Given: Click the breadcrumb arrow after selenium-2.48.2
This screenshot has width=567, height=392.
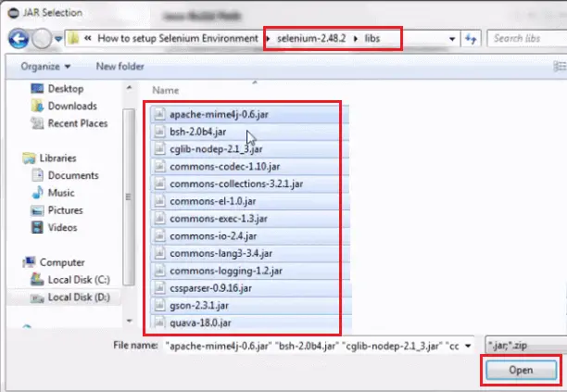Looking at the screenshot, I should coord(356,38).
